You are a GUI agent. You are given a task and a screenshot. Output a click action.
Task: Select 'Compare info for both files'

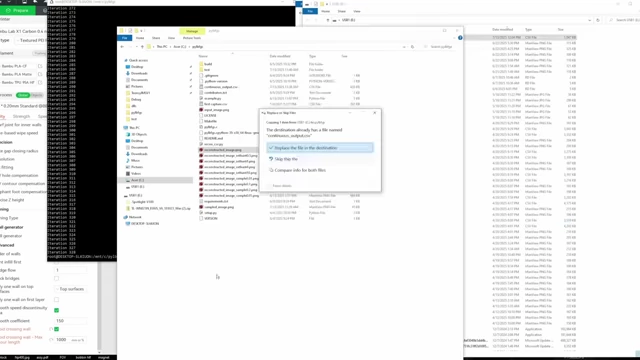[x=320, y=170]
